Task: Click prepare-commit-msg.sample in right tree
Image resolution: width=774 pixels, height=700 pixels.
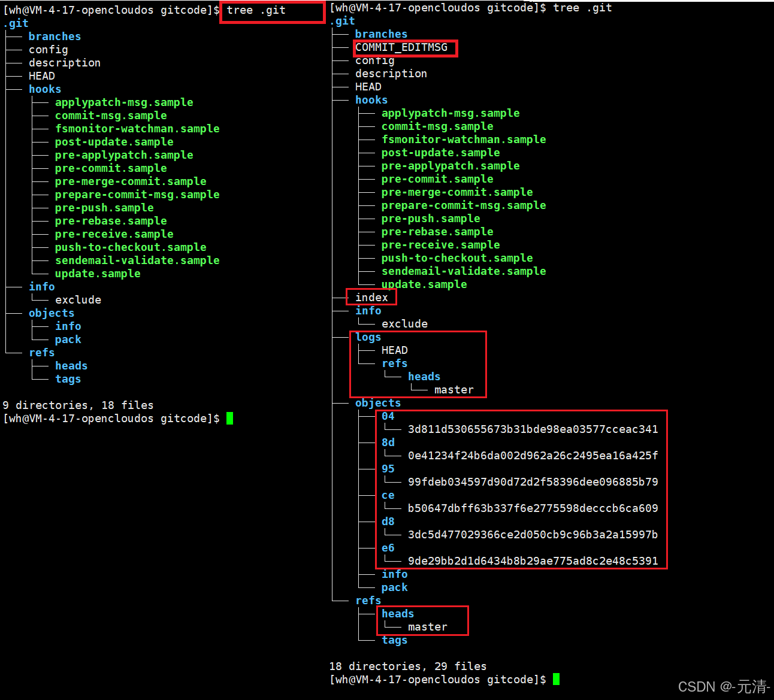Action: [x=464, y=205]
